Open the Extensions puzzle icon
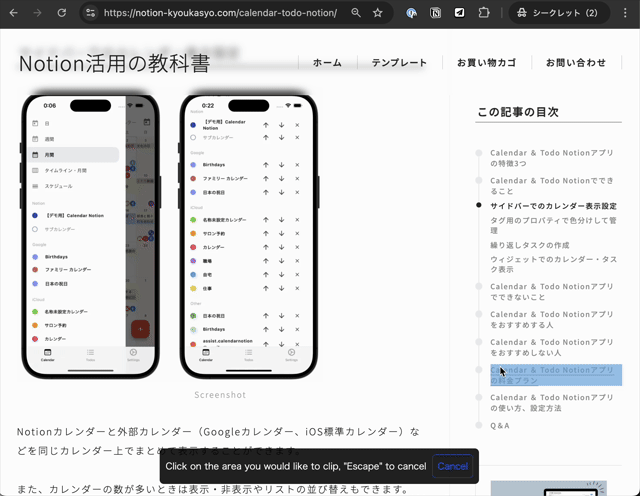 coord(484,13)
